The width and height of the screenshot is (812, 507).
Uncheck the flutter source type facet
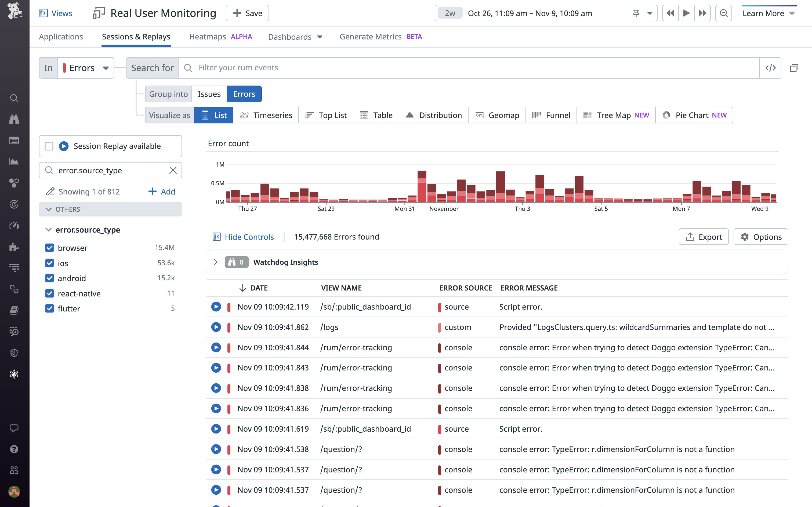(49, 308)
